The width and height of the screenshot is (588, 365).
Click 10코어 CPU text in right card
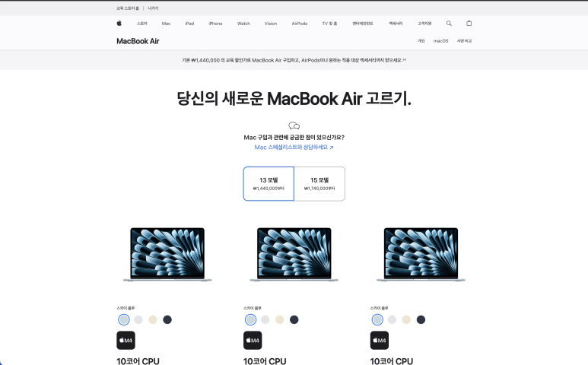[392, 361]
